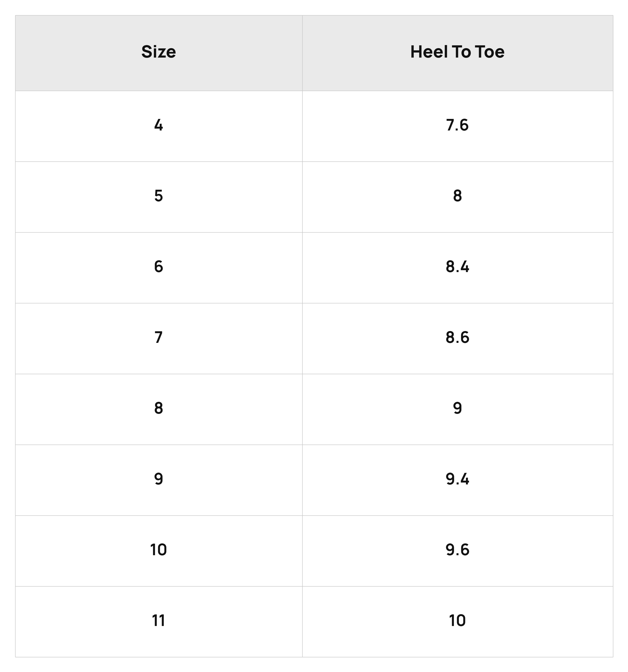
Task: Click the size 6 cell
Action: tap(159, 268)
